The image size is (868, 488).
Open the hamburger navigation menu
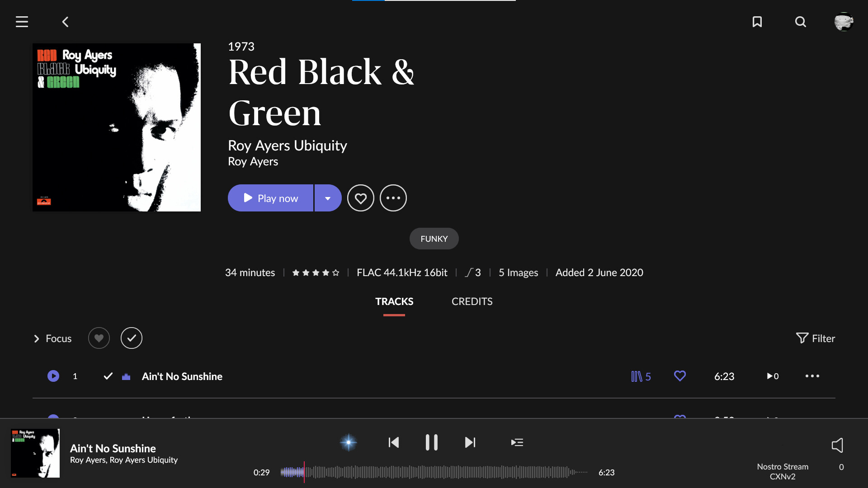point(22,22)
